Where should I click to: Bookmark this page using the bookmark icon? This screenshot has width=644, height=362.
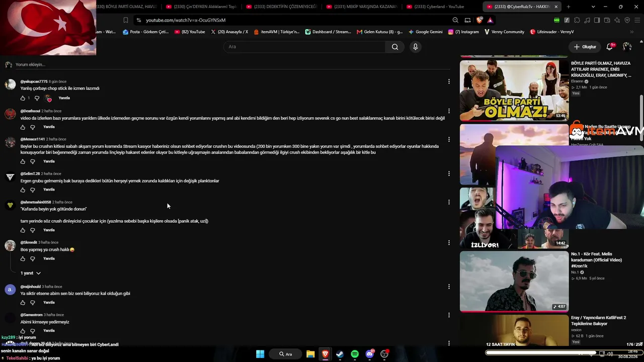(x=126, y=20)
